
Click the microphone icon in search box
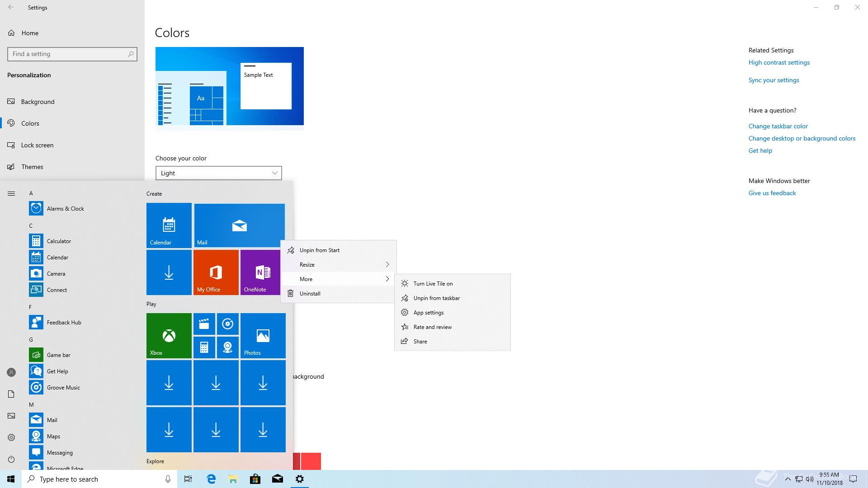[x=168, y=479]
